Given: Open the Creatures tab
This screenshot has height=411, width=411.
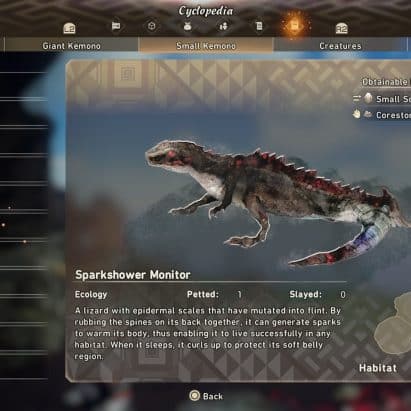Looking at the screenshot, I should [x=340, y=46].
